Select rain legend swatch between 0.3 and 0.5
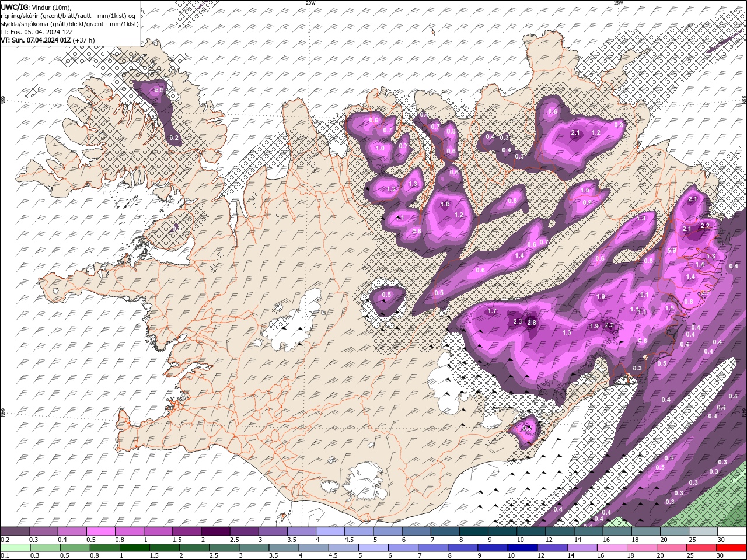This screenshot has width=747, height=560. tap(45, 548)
